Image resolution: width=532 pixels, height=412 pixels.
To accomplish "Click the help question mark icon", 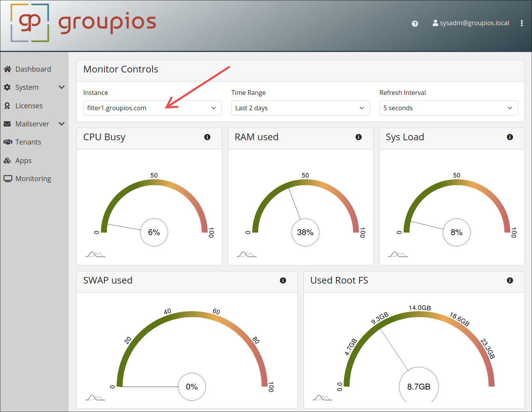I will click(415, 24).
